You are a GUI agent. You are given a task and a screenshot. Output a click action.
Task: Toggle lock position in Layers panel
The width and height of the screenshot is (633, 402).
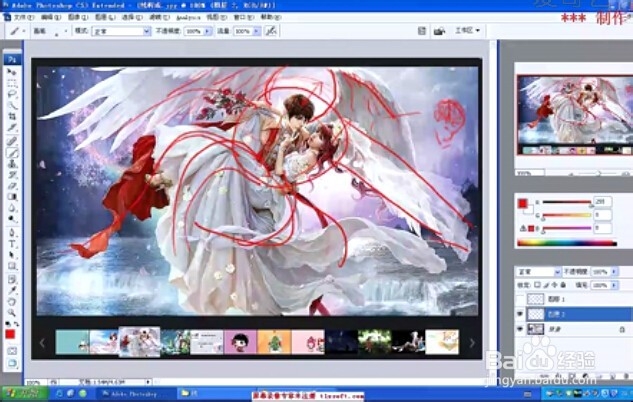pyautogui.click(x=555, y=285)
